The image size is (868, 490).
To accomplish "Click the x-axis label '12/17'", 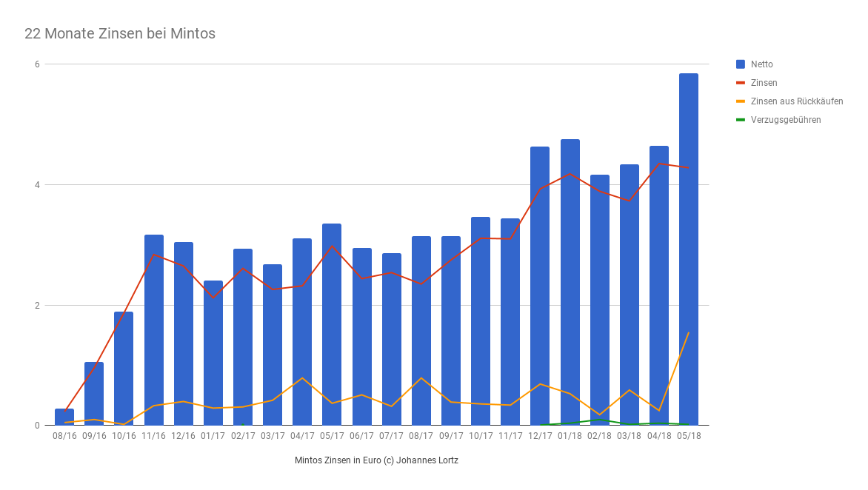I will tap(541, 436).
